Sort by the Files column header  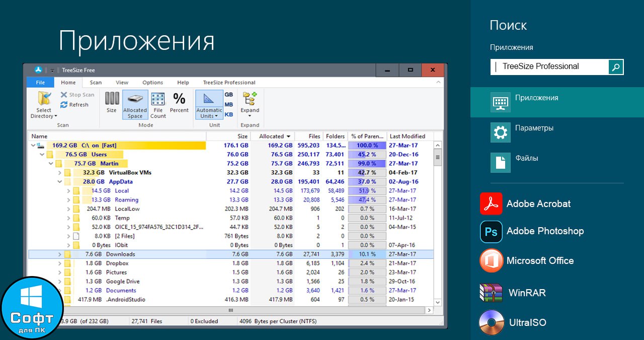[308, 136]
